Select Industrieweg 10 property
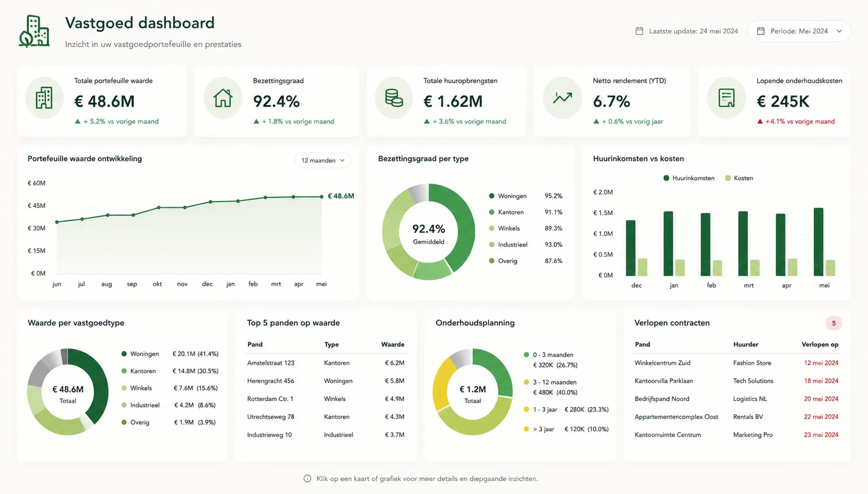Viewport: 868px width, 494px height. click(326, 434)
